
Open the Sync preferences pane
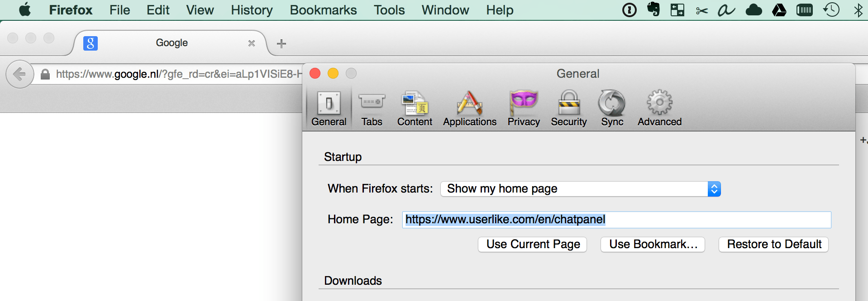pos(612,108)
